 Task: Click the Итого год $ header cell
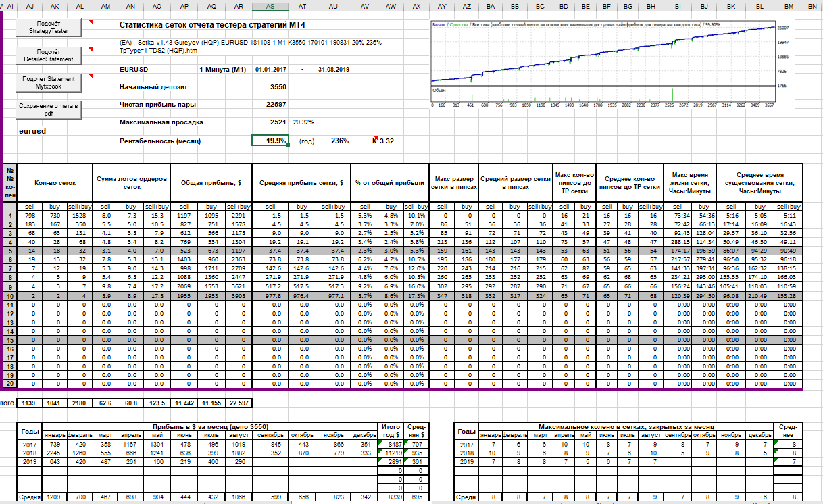(x=391, y=430)
